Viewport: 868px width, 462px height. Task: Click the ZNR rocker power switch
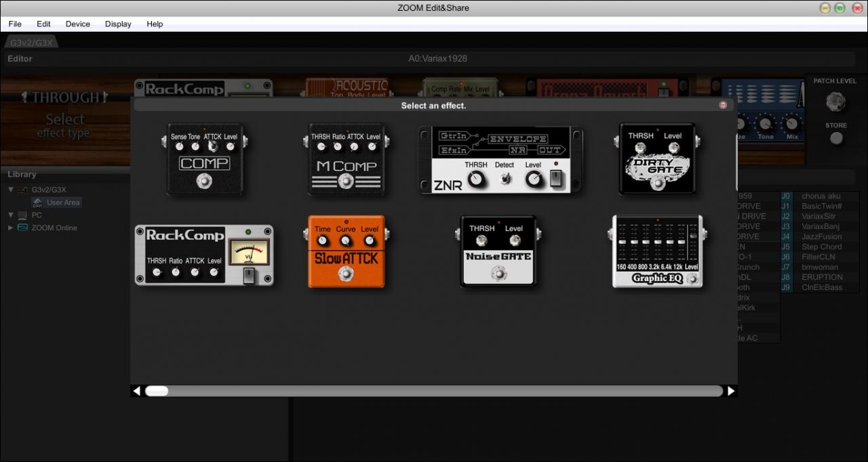point(556,179)
